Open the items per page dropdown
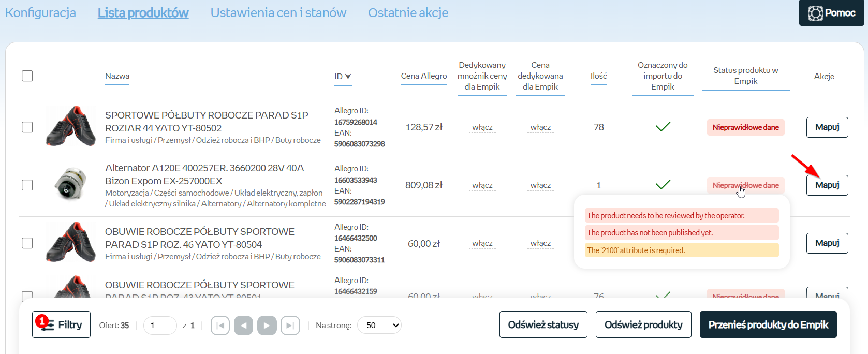 [379, 326]
